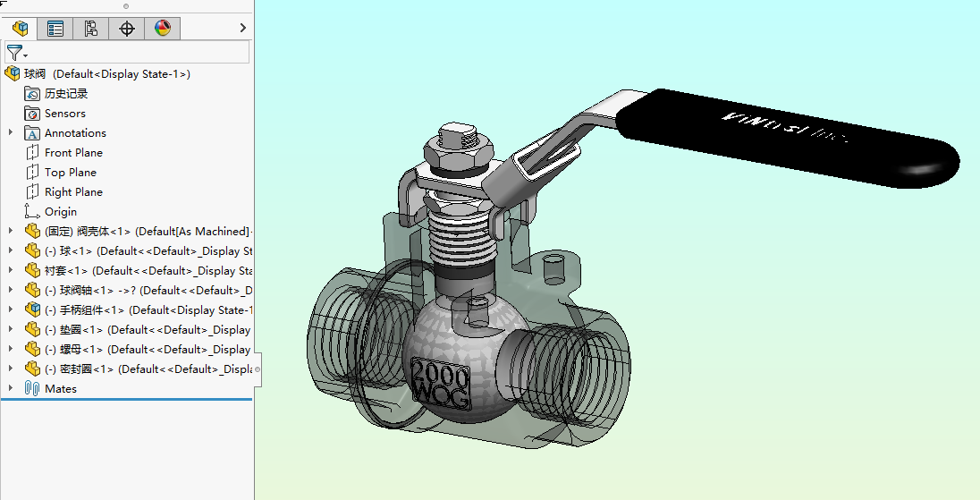Select the 密封圈<1> part icon
980x500 pixels.
click(x=32, y=369)
